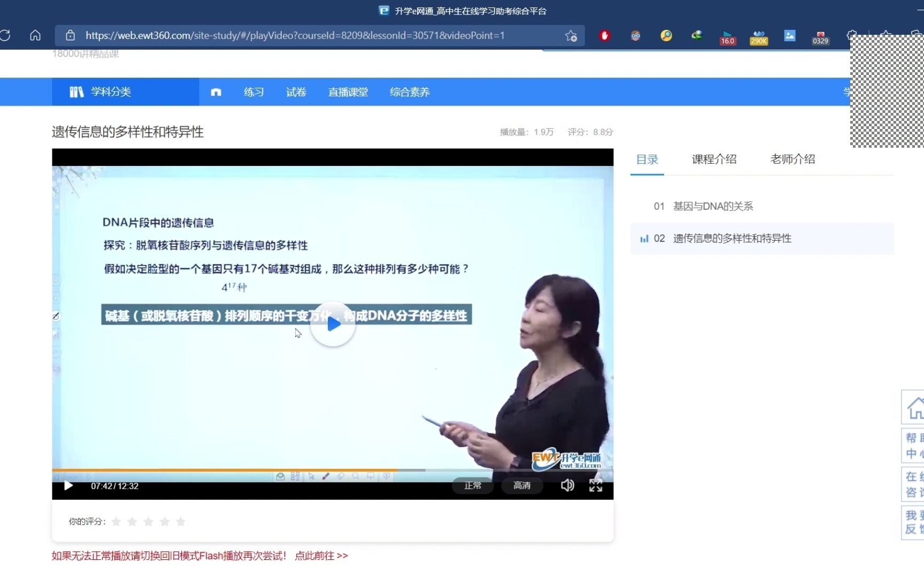
Task: Open the extension showing 0329 badge
Action: click(820, 37)
